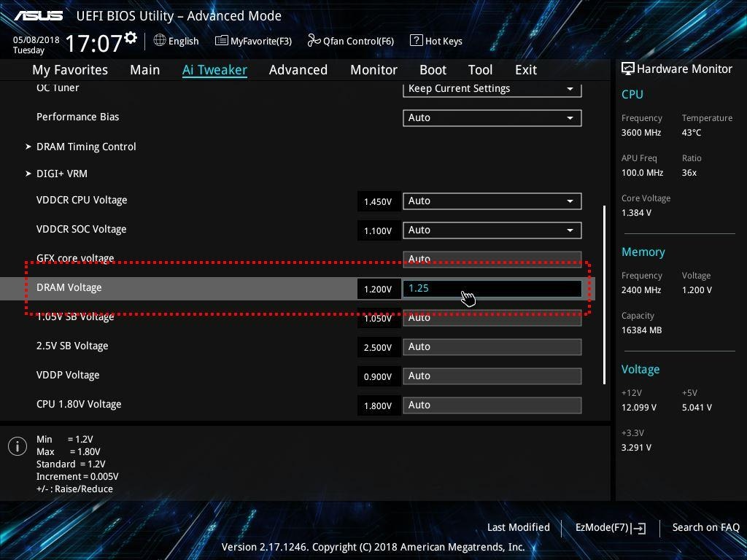Image resolution: width=747 pixels, height=560 pixels.
Task: Expand DRAM Timing Control
Action: [x=86, y=147]
